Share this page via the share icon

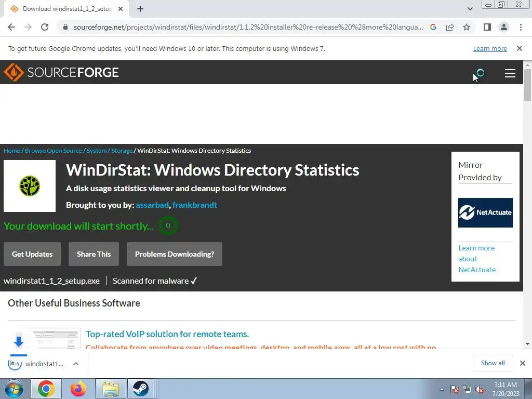point(450,27)
